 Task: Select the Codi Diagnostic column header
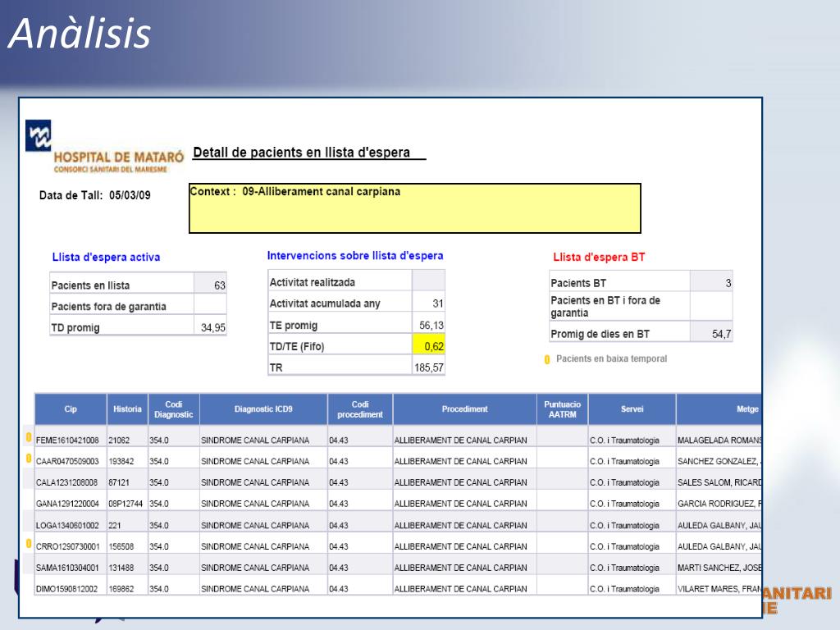(x=174, y=409)
